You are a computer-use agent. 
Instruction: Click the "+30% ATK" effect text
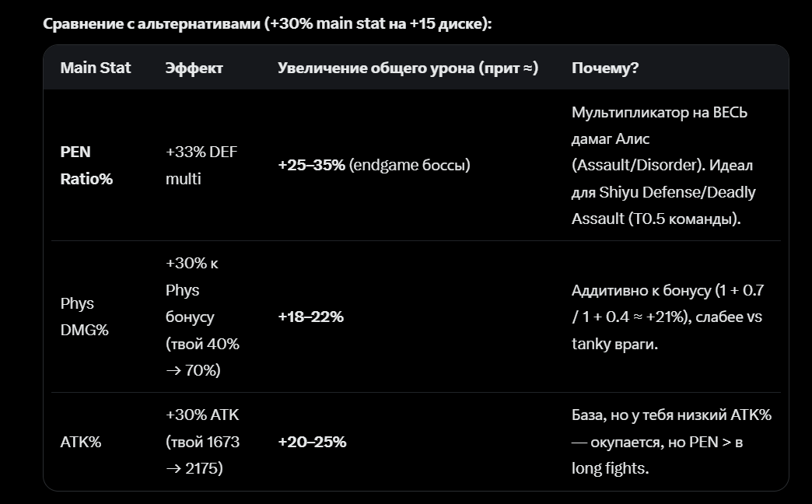click(x=201, y=415)
